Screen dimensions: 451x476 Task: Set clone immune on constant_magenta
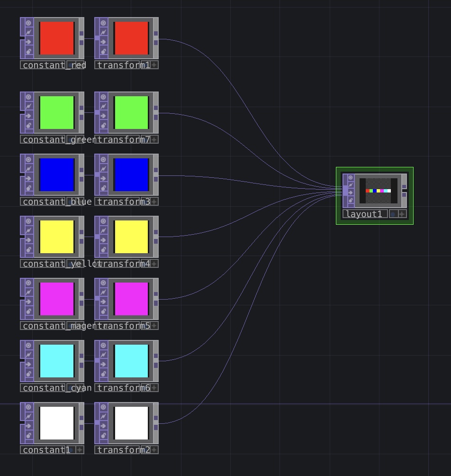pos(28,293)
